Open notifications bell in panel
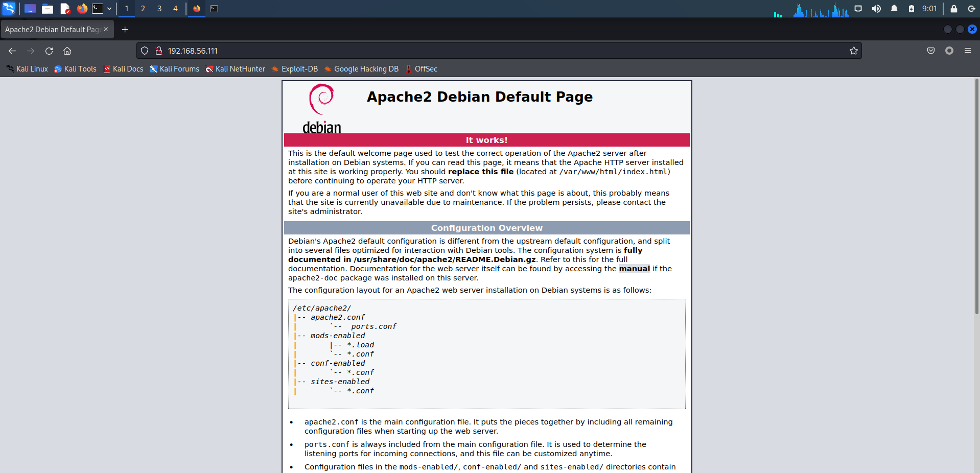 pos(894,9)
